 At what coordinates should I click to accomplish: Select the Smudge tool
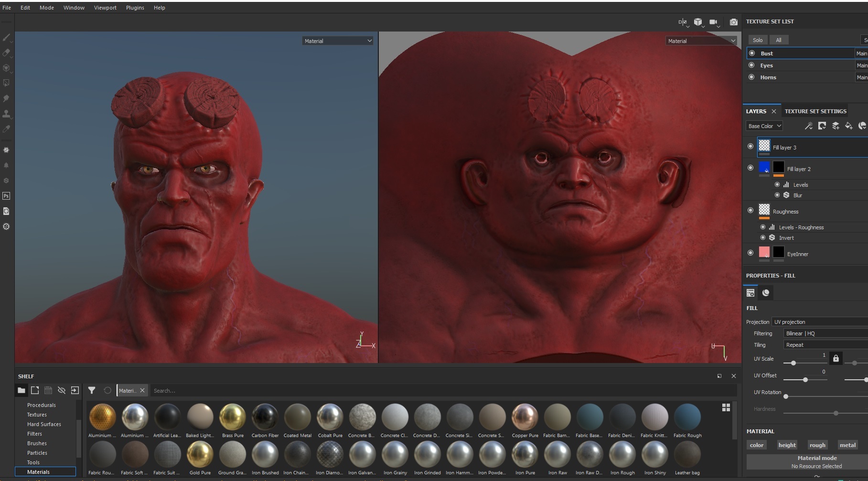click(x=6, y=98)
